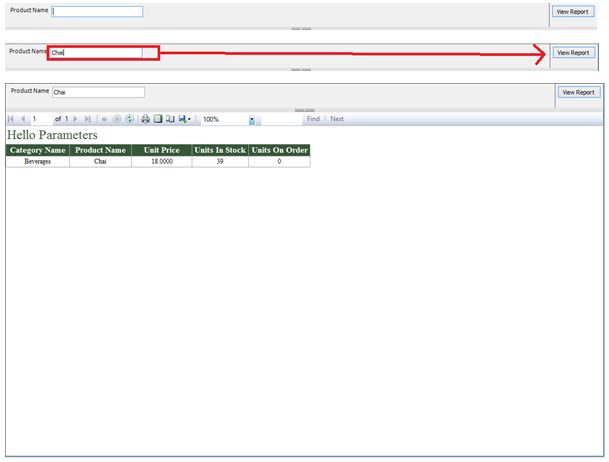Stop report rendering
609x462 pixels.
(x=117, y=119)
